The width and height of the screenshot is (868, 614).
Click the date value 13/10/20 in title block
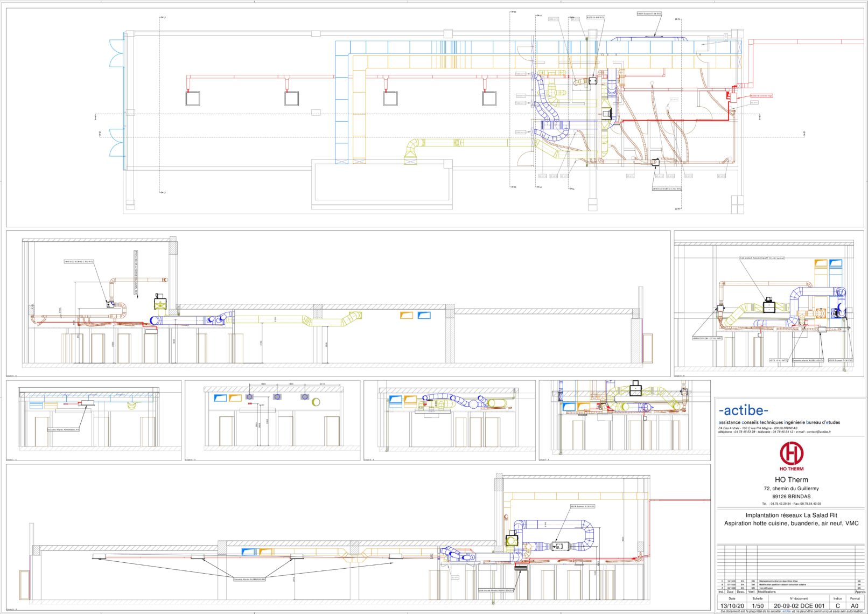[x=732, y=606]
